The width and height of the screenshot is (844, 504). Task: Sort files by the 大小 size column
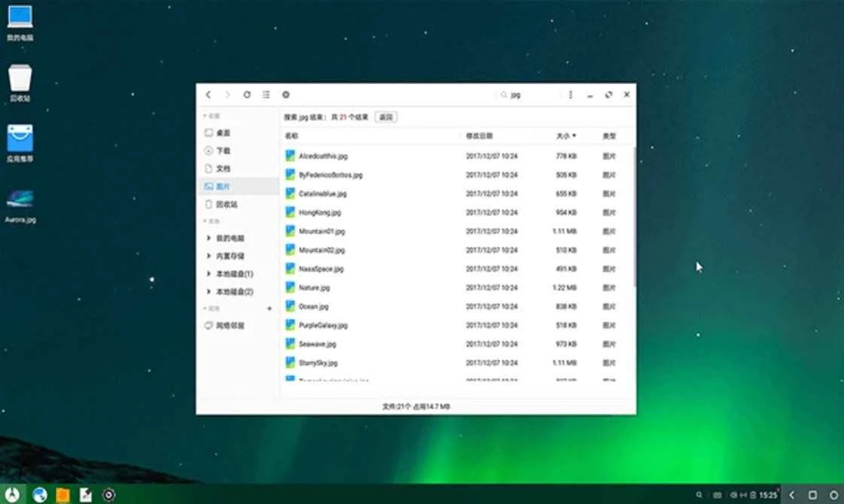(x=566, y=136)
